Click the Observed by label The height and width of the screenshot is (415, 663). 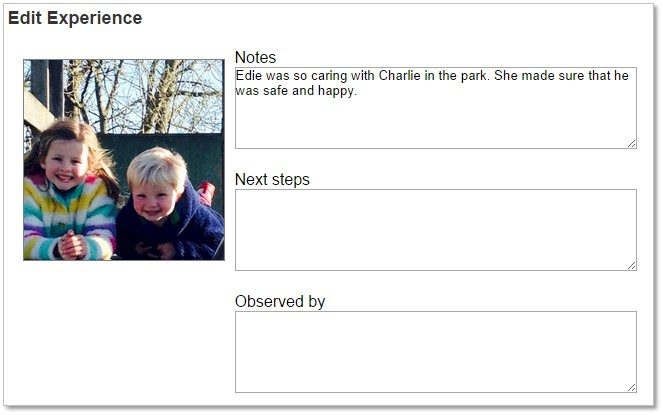point(279,302)
